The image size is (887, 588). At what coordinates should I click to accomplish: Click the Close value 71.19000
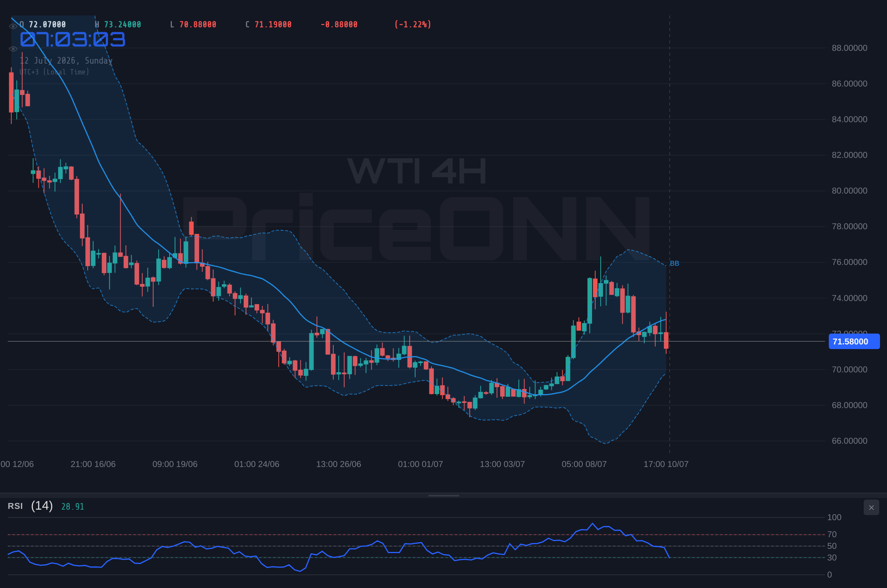[273, 24]
